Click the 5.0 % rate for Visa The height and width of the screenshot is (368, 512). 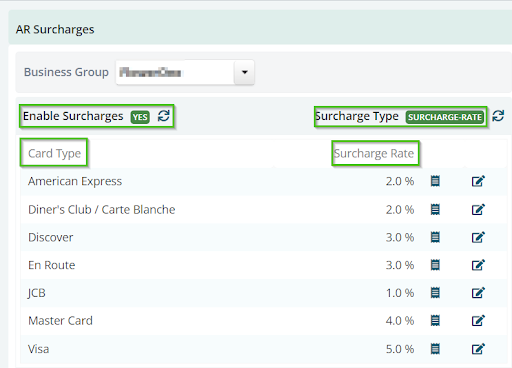[x=400, y=349]
